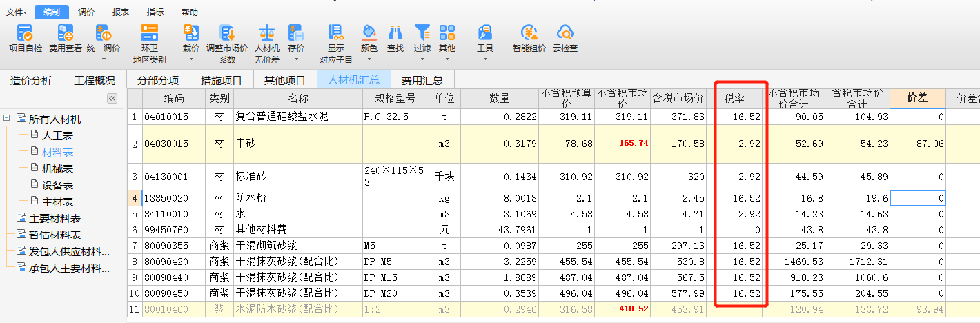Open 发包人供应材料 tree item
The width and height of the screenshot is (980, 323).
coord(69,251)
